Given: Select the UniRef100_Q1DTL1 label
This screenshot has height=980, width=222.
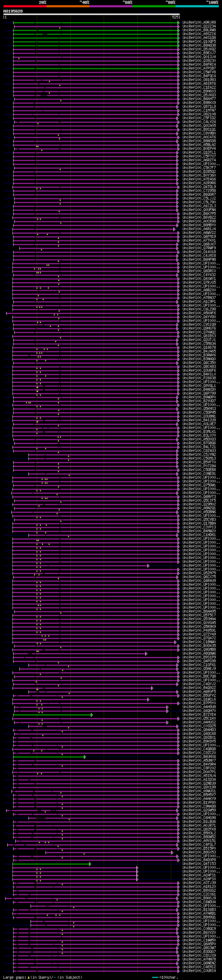Looking at the screenshot, I should pyautogui.click(x=199, y=153).
